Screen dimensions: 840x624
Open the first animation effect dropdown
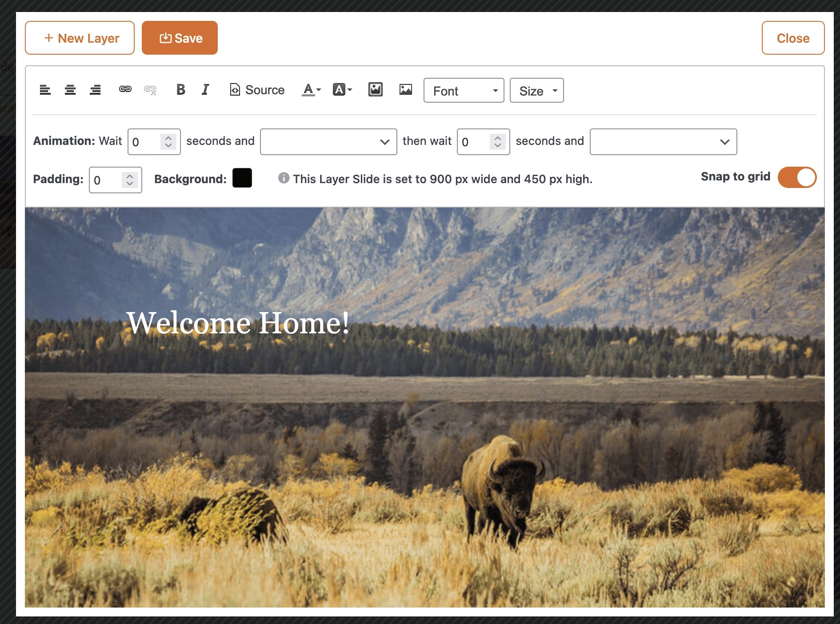click(x=328, y=141)
